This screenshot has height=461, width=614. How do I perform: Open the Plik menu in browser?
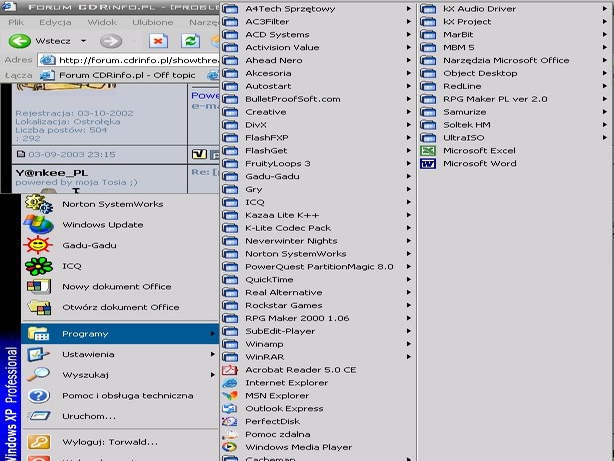point(16,22)
